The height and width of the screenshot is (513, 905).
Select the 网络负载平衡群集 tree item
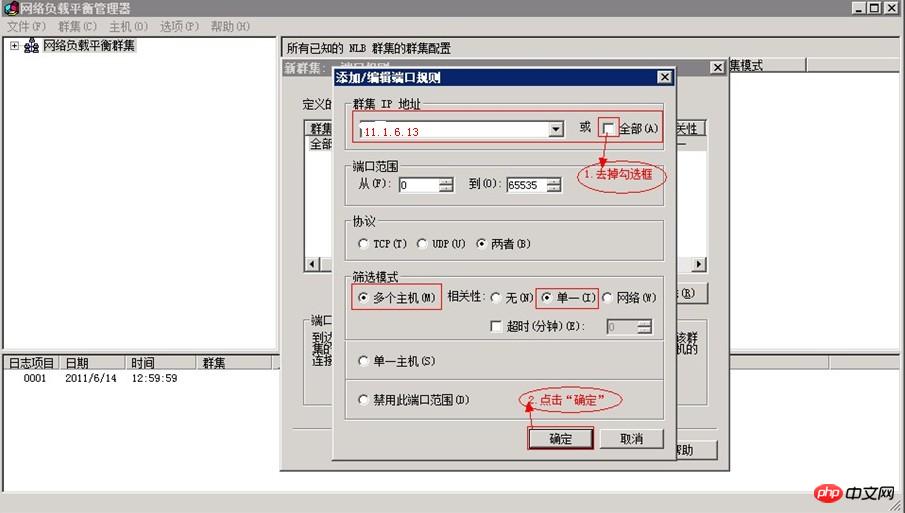(89, 46)
